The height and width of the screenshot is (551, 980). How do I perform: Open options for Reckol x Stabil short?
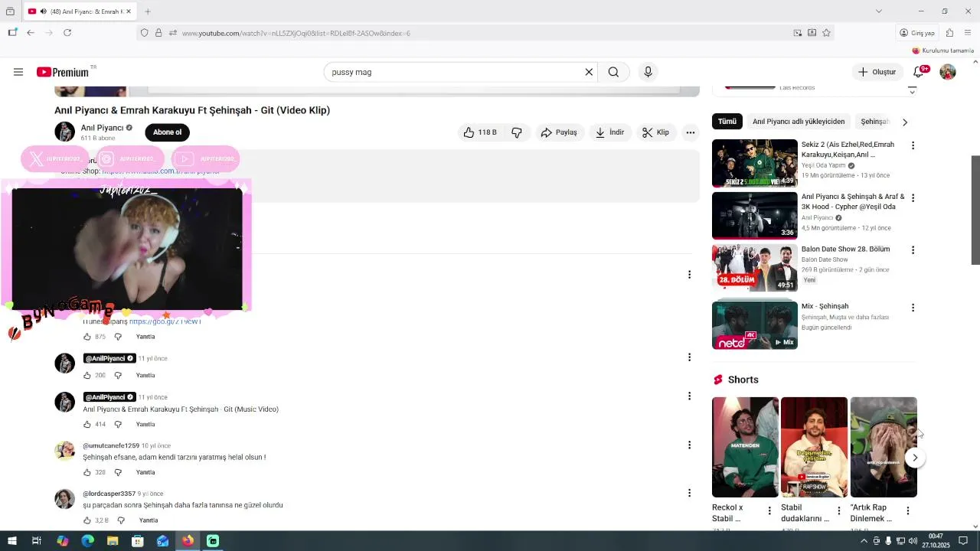tap(769, 510)
